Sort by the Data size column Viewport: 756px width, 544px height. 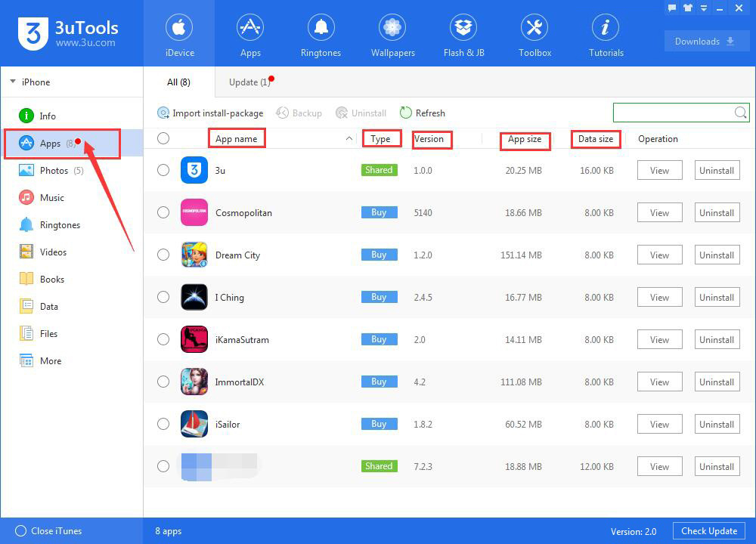[x=596, y=139]
